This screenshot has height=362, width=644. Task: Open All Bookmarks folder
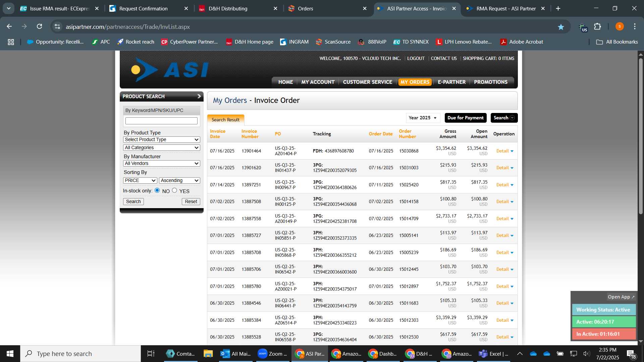tap(617, 42)
